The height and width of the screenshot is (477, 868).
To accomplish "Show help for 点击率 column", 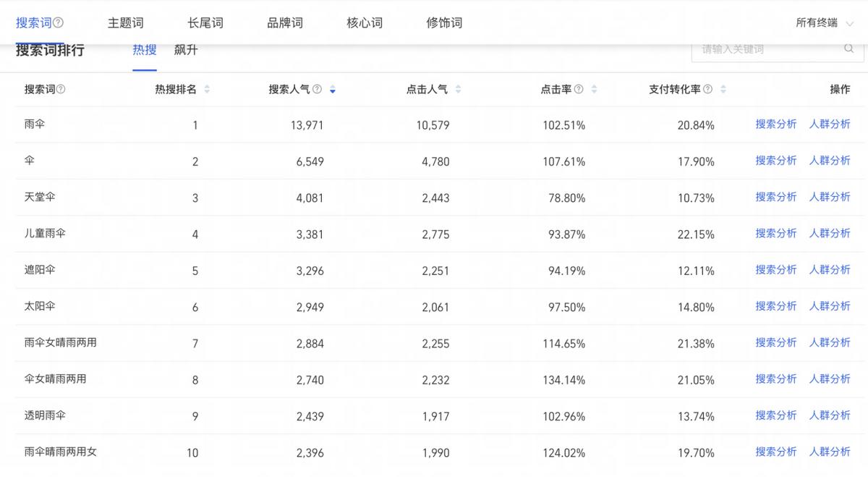I will [x=579, y=89].
